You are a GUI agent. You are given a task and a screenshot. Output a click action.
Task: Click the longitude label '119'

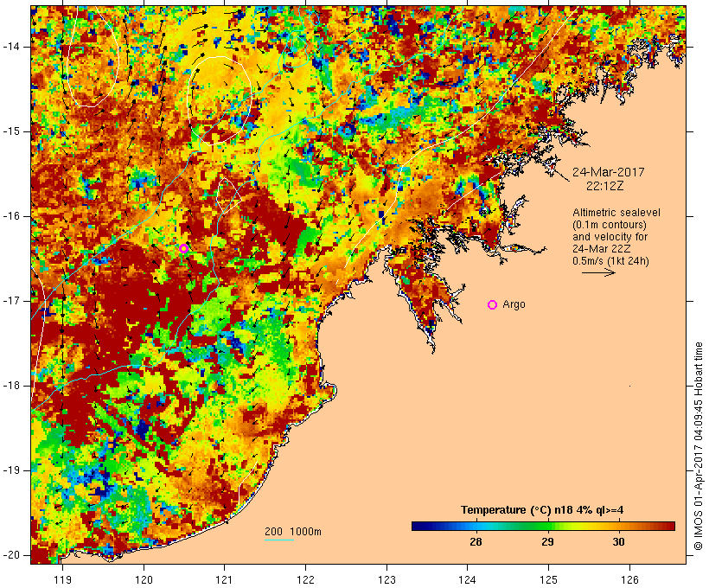click(x=63, y=580)
